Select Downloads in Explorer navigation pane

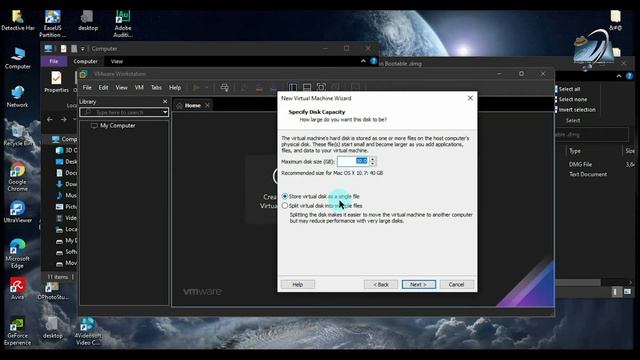tap(66, 184)
